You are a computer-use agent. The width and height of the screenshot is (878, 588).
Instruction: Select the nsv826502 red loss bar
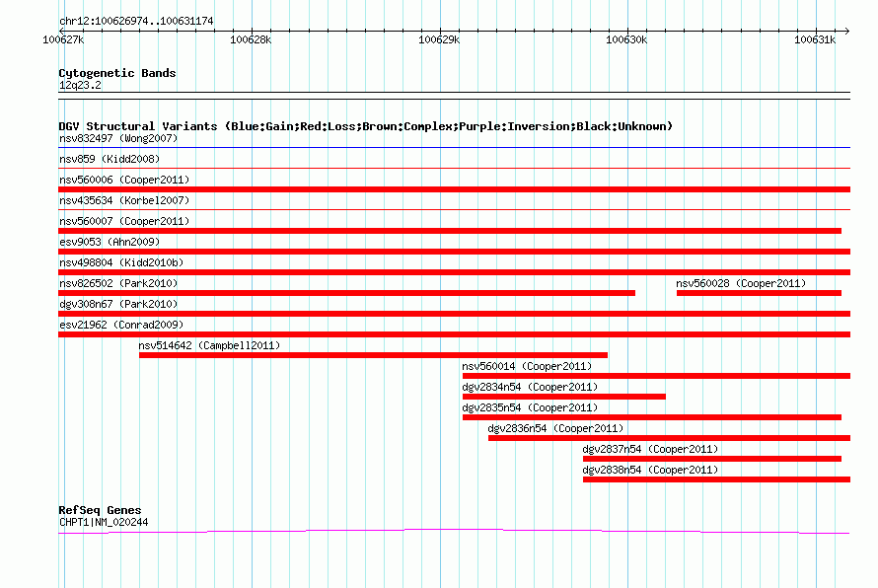[346, 293]
